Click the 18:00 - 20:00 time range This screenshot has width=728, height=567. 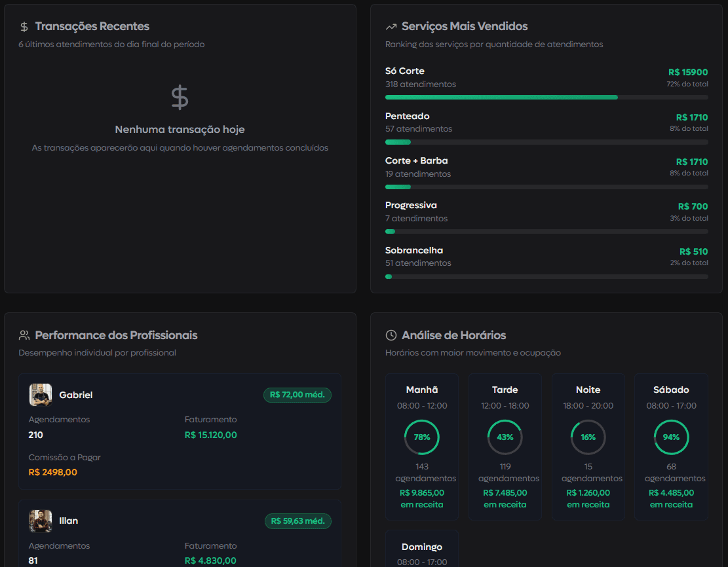[x=588, y=405]
